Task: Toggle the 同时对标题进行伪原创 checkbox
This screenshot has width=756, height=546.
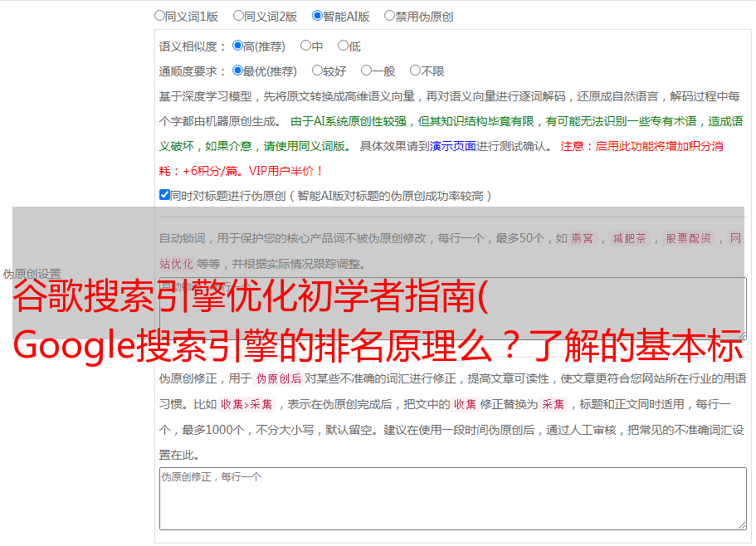Action: coord(164,195)
